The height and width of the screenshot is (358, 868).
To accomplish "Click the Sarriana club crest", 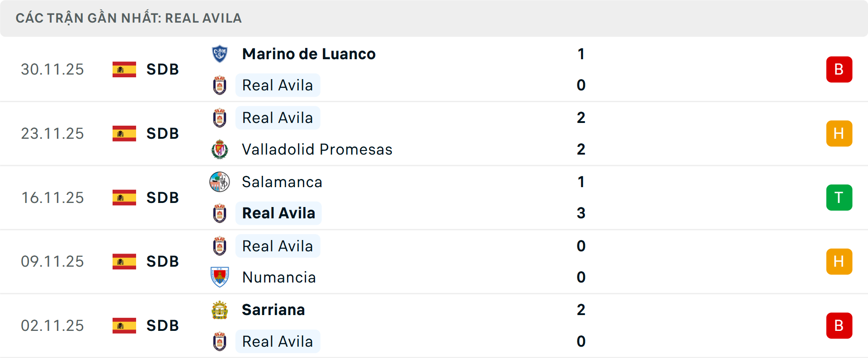I will tap(220, 310).
